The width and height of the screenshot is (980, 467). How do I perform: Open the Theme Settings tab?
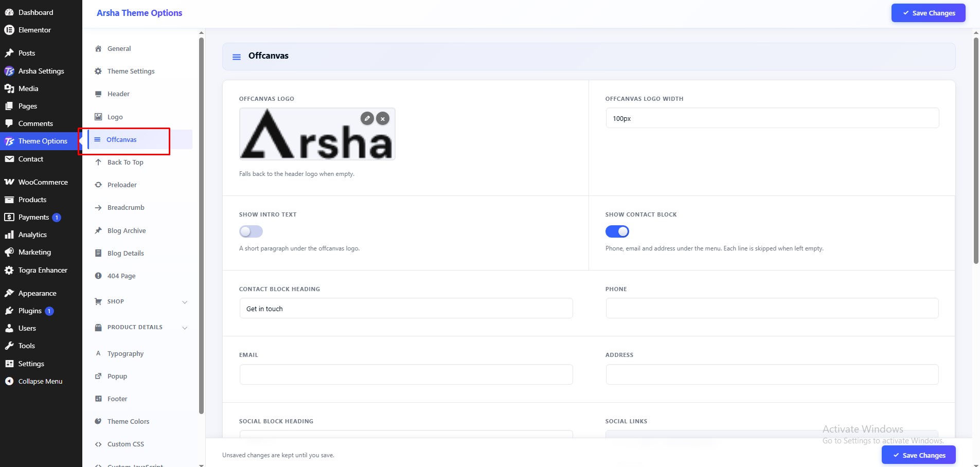pos(140,71)
